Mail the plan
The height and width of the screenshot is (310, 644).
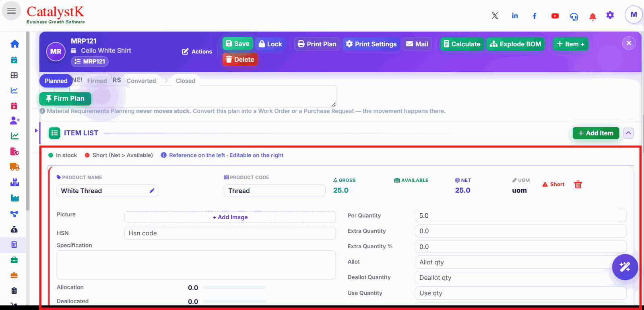pyautogui.click(x=417, y=44)
